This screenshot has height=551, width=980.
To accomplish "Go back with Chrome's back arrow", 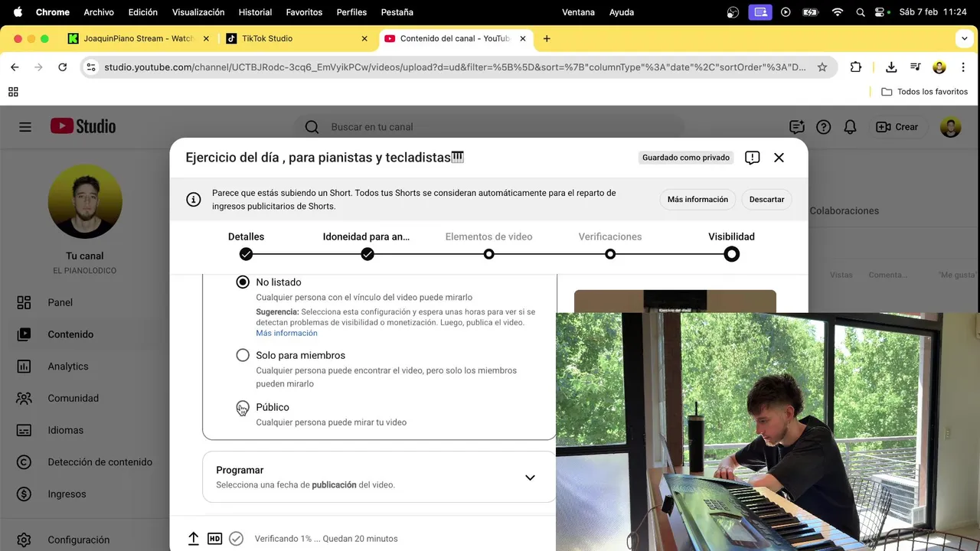I will (x=15, y=67).
